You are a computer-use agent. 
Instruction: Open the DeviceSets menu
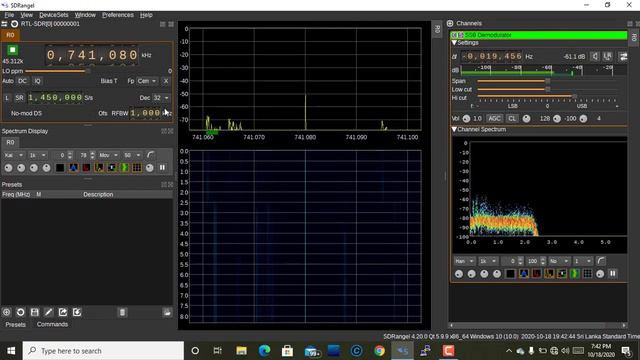pyautogui.click(x=54, y=15)
